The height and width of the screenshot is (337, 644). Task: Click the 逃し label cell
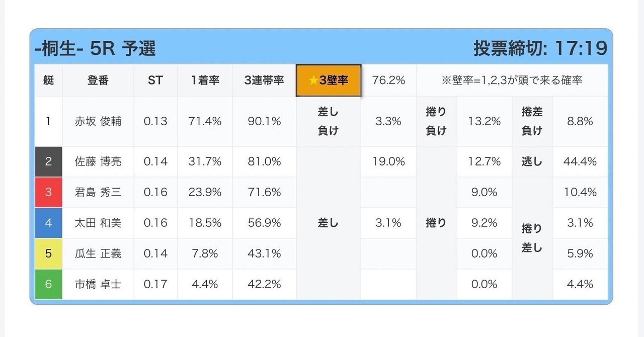click(532, 161)
